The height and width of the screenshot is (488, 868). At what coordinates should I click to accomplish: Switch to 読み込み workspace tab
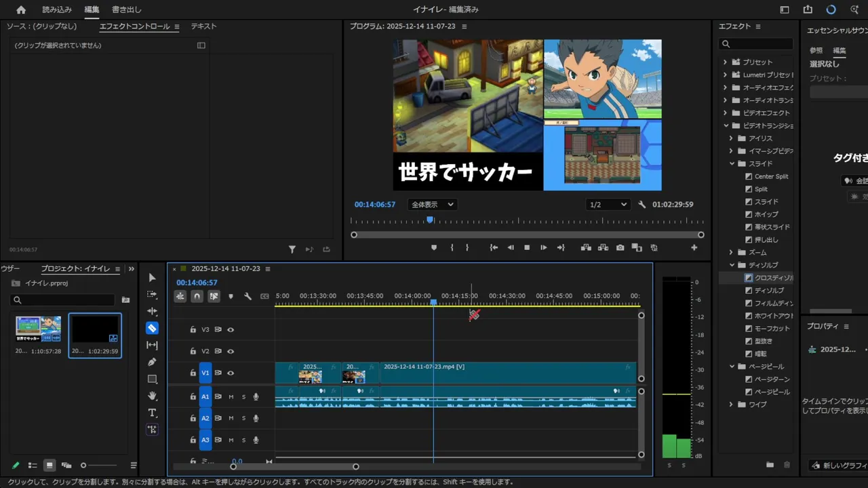coord(57,9)
